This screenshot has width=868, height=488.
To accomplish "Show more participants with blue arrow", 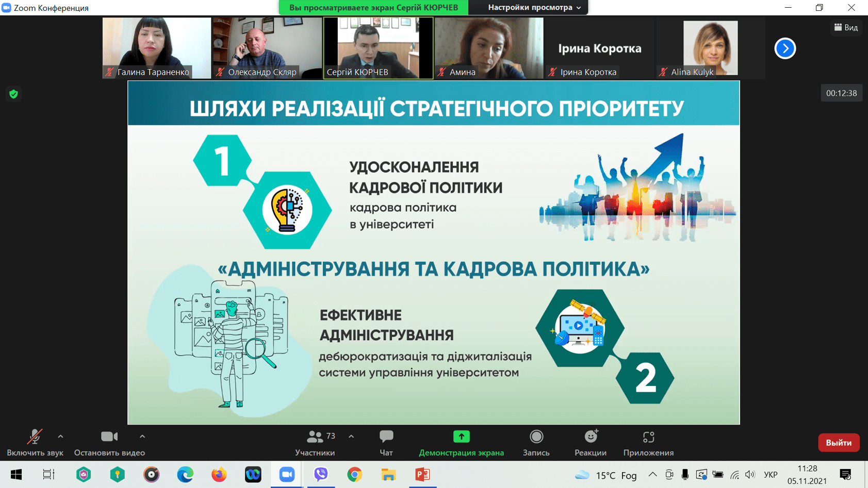I will pos(785,48).
